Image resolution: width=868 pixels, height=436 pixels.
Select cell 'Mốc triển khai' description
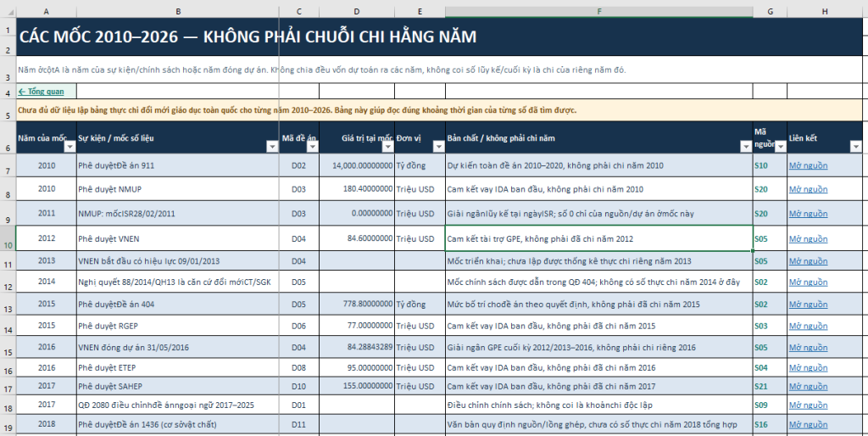point(599,261)
